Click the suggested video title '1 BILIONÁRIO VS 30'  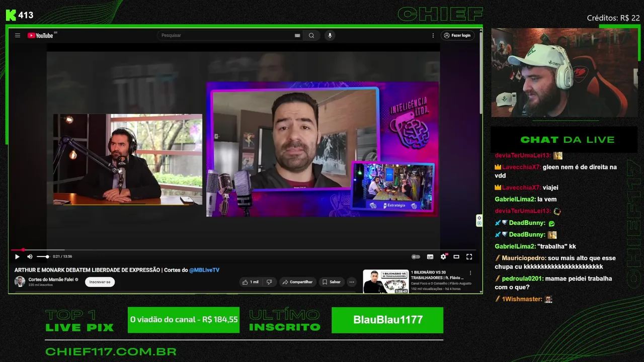pos(437,275)
